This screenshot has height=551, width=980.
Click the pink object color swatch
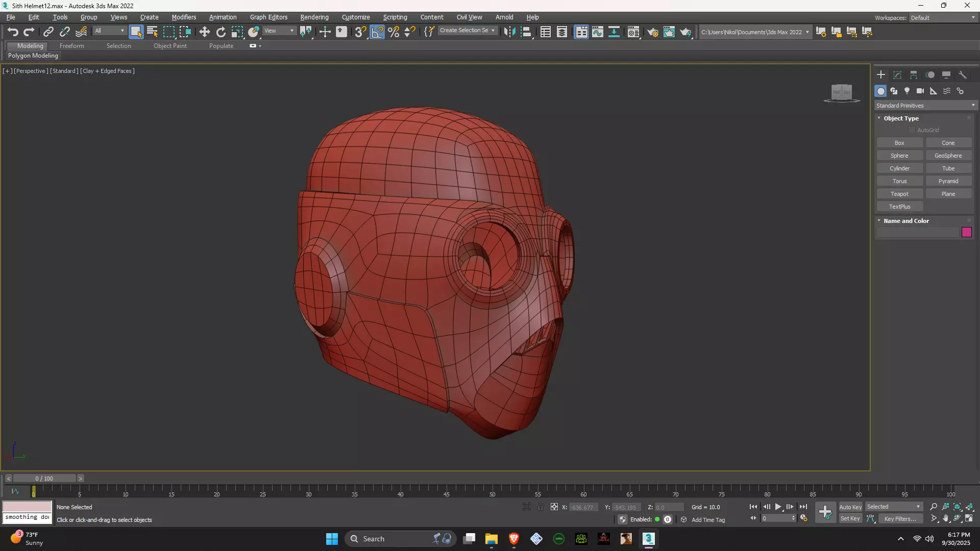pyautogui.click(x=967, y=233)
